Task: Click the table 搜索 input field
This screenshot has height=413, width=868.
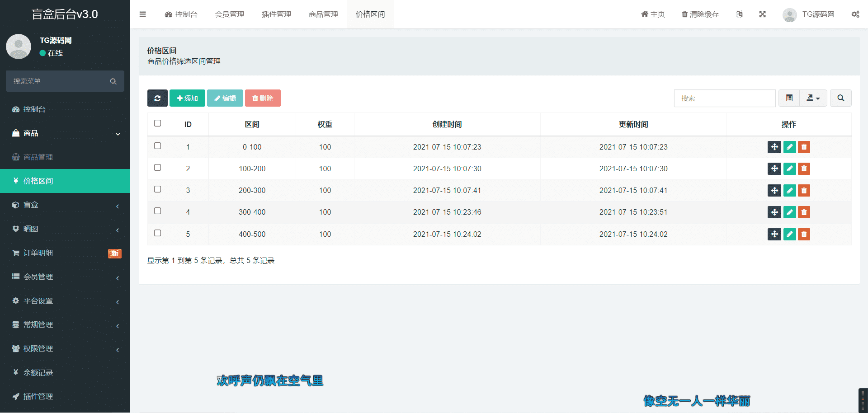Action: [x=724, y=98]
